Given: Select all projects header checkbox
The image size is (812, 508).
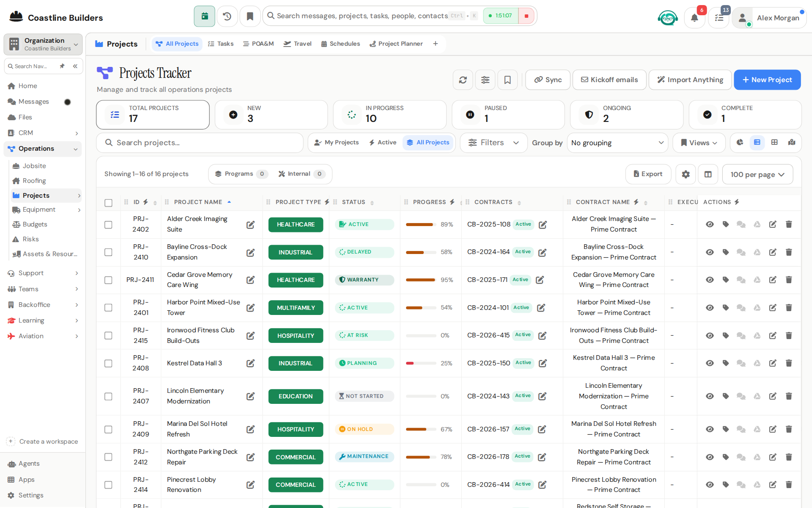Looking at the screenshot, I should [109, 203].
